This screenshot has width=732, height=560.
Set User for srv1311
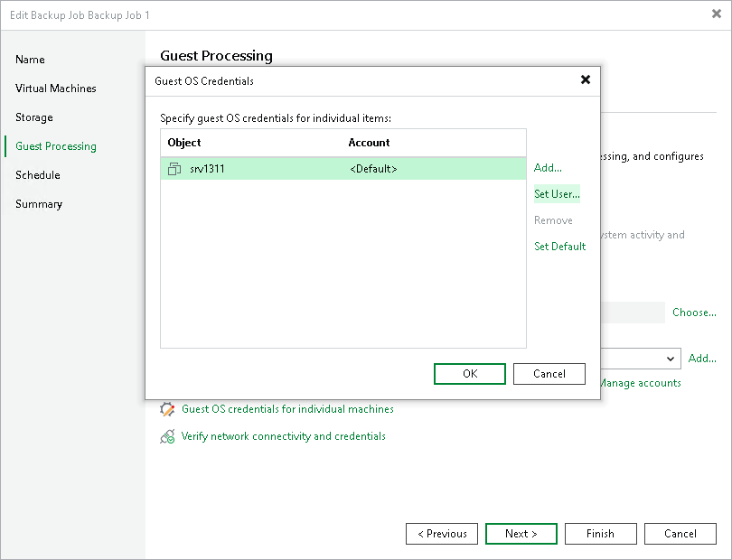pyautogui.click(x=557, y=193)
